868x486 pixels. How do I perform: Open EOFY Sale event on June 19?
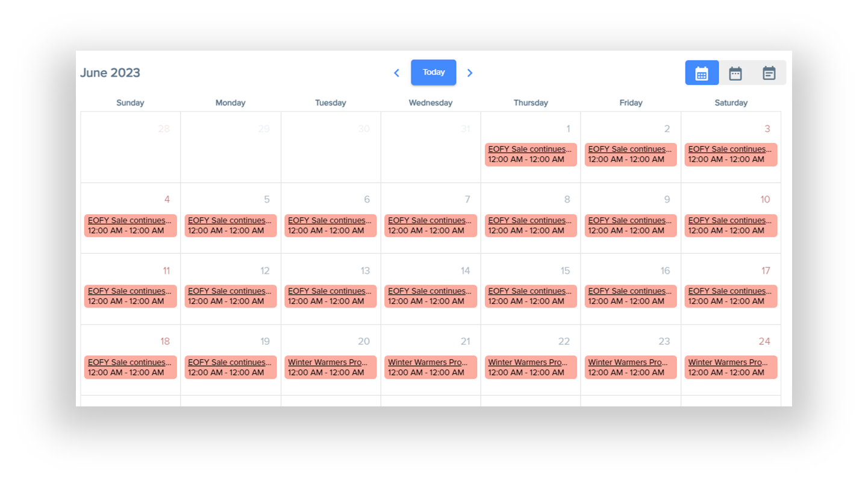pos(230,367)
